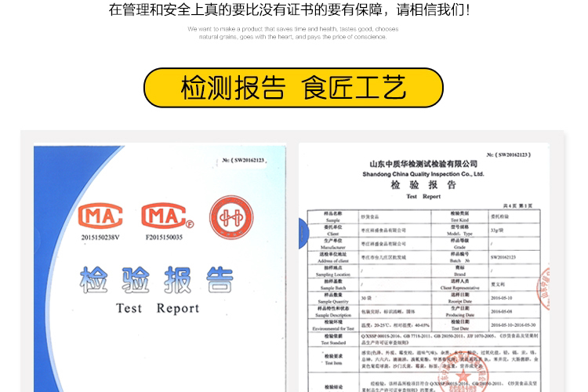Click the 'Manufacturer' label cell

(x=333, y=244)
